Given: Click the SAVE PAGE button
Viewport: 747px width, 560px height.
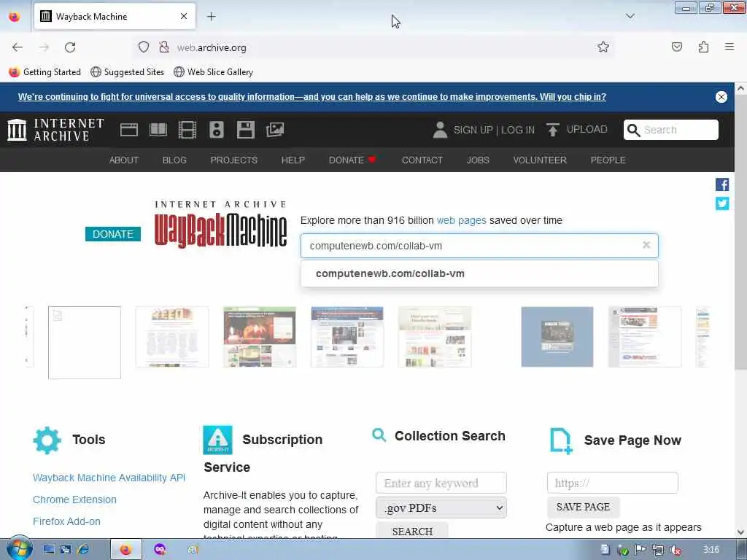Looking at the screenshot, I should tap(583, 507).
